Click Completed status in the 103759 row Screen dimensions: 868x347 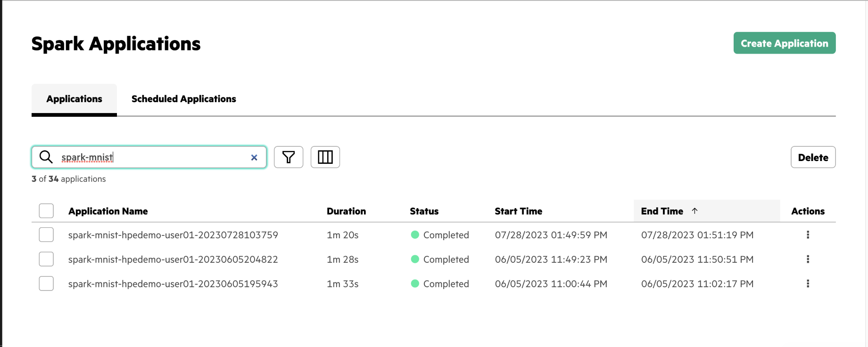click(440, 234)
